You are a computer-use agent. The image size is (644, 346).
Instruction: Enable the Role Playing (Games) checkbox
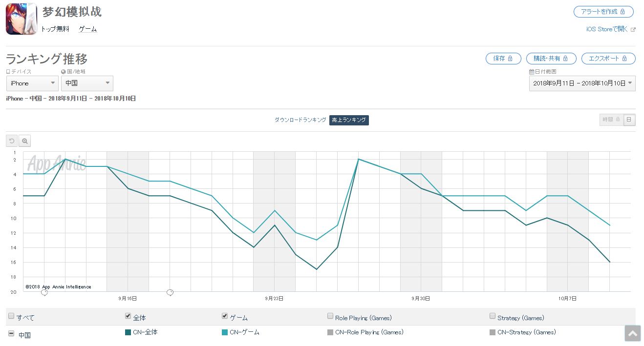[331, 316]
